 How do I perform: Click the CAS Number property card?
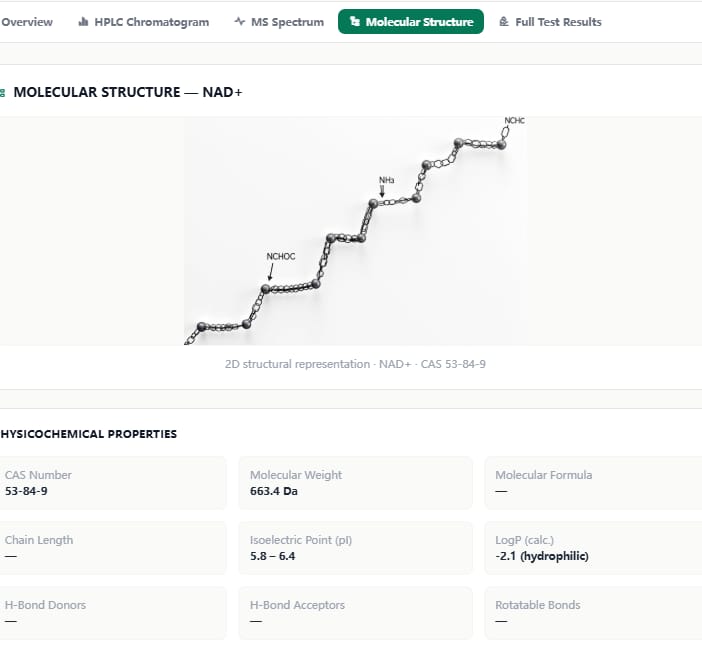click(112, 483)
